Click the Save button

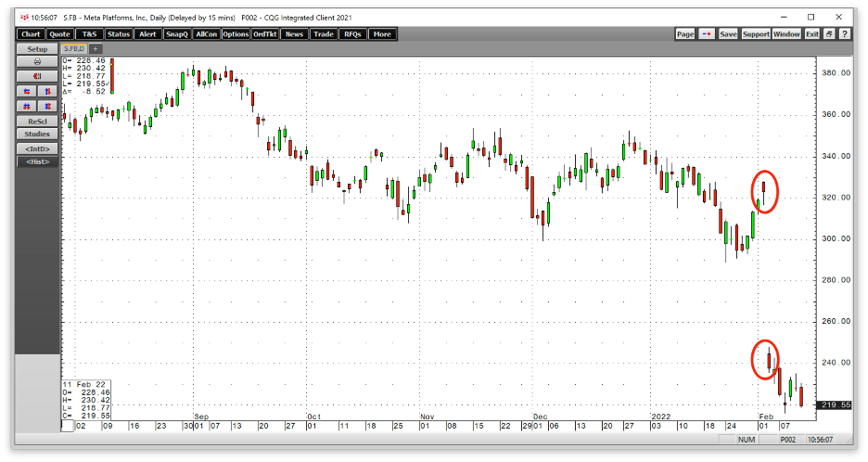pyautogui.click(x=728, y=34)
